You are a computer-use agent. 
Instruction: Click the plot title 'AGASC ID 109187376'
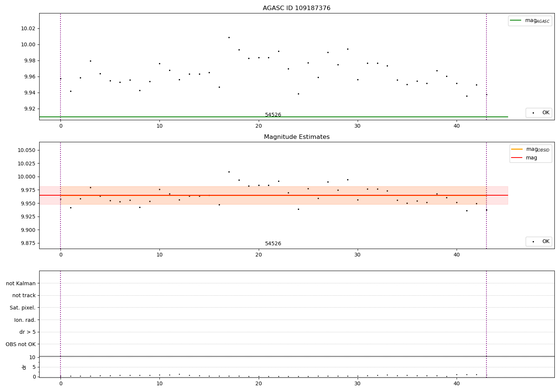[x=296, y=8]
